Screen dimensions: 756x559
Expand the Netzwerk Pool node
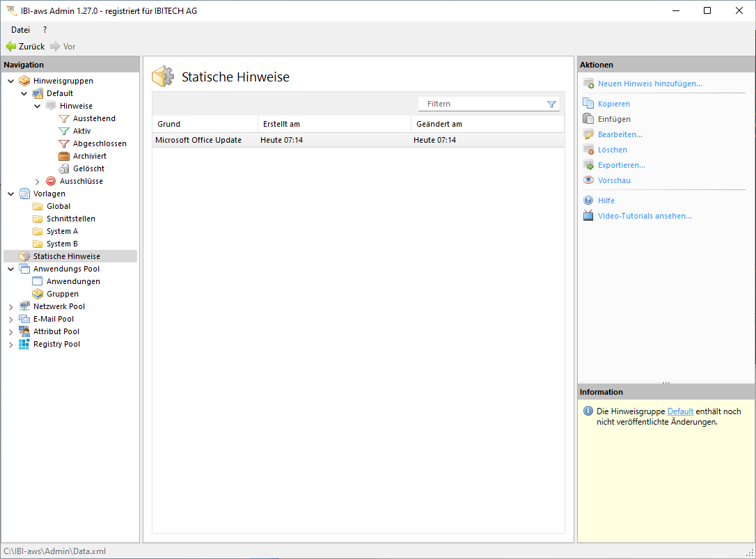coord(10,306)
